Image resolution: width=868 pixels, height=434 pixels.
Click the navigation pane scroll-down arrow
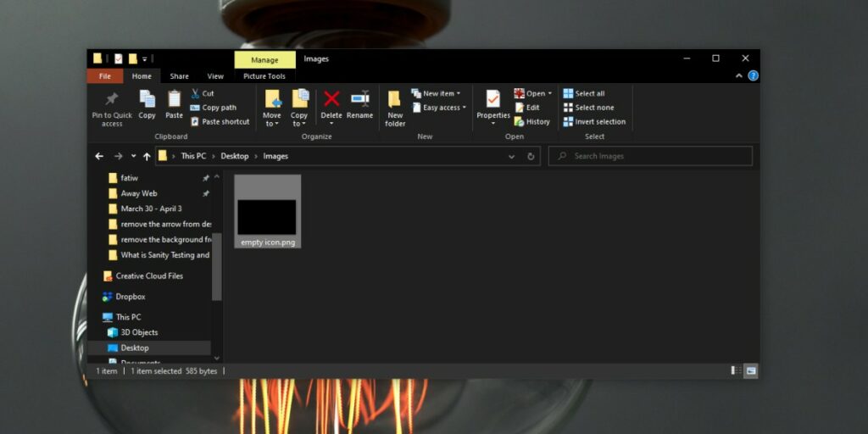tap(216, 359)
